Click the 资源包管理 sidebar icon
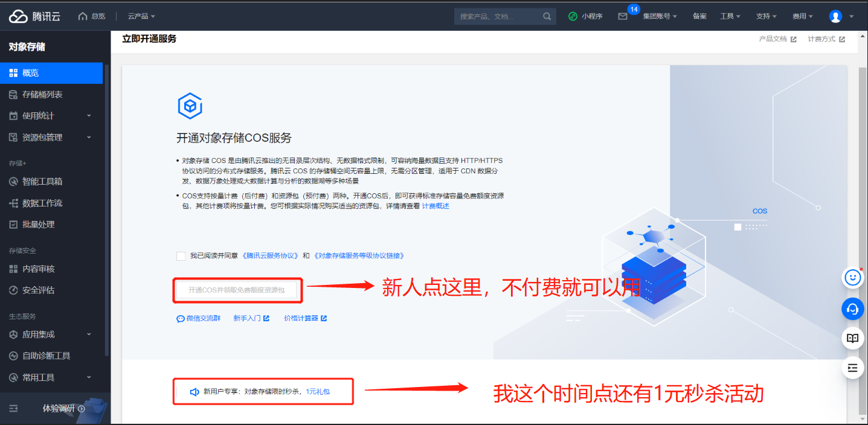The height and width of the screenshot is (425, 868). (13, 138)
